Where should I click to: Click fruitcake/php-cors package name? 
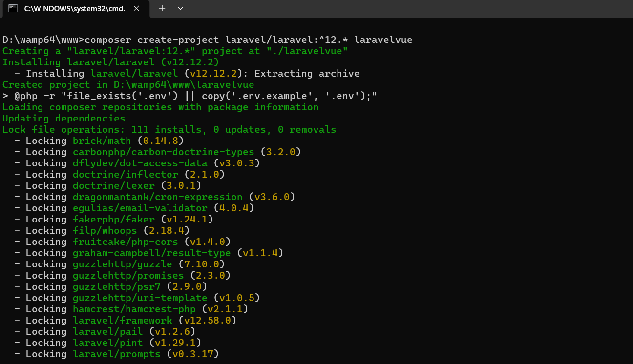(125, 242)
